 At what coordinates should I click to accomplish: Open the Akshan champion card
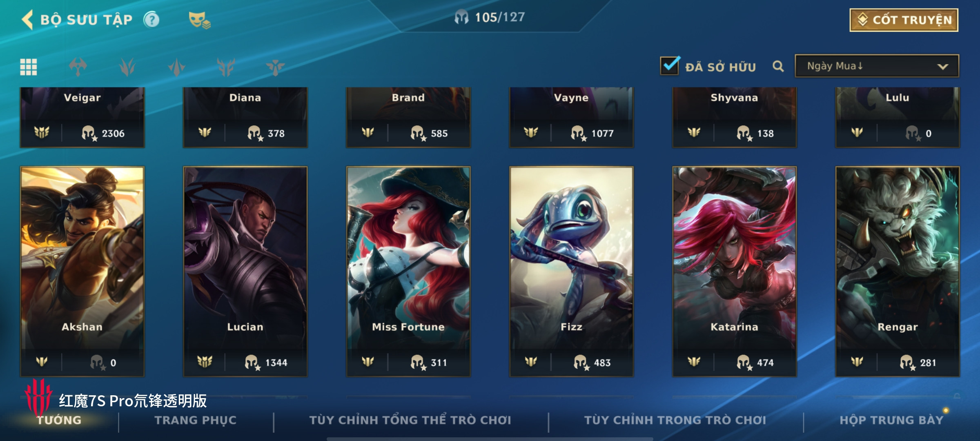pyautogui.click(x=82, y=271)
